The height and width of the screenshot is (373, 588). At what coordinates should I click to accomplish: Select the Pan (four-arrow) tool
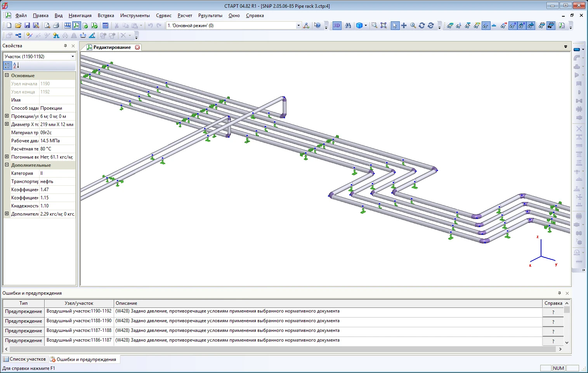point(404,26)
